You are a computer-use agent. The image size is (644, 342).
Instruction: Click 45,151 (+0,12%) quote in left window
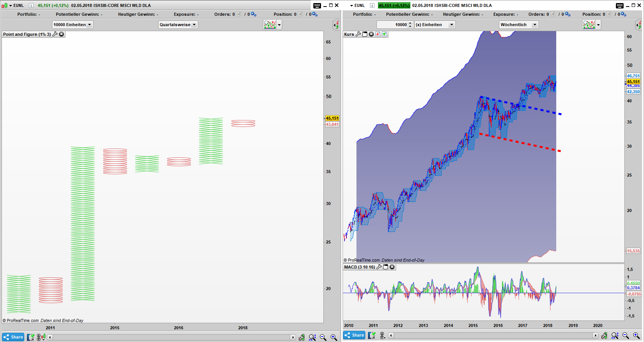(x=53, y=5)
